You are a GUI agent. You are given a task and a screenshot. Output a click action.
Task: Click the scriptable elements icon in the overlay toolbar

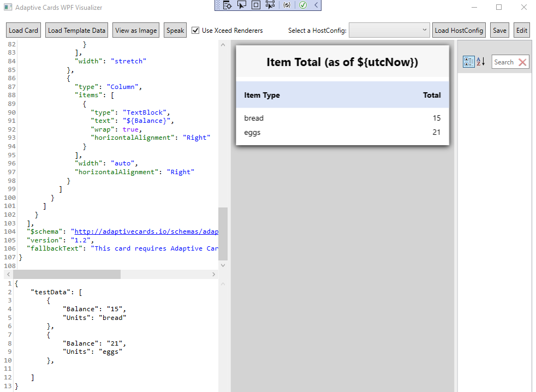[x=287, y=5]
